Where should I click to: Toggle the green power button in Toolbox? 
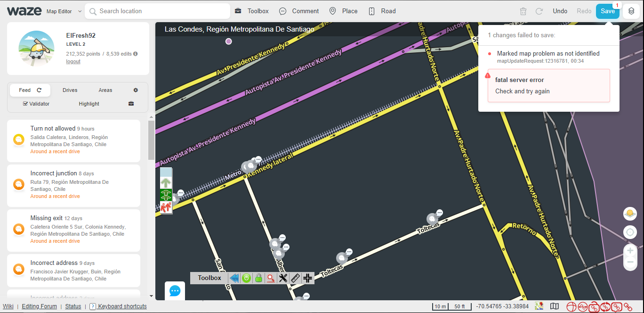[x=246, y=278]
